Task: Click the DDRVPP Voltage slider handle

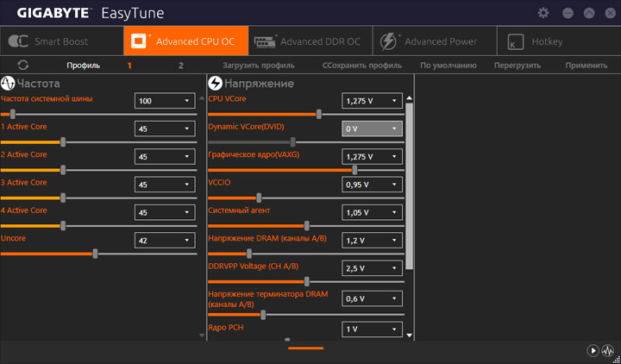Action: pos(306,281)
